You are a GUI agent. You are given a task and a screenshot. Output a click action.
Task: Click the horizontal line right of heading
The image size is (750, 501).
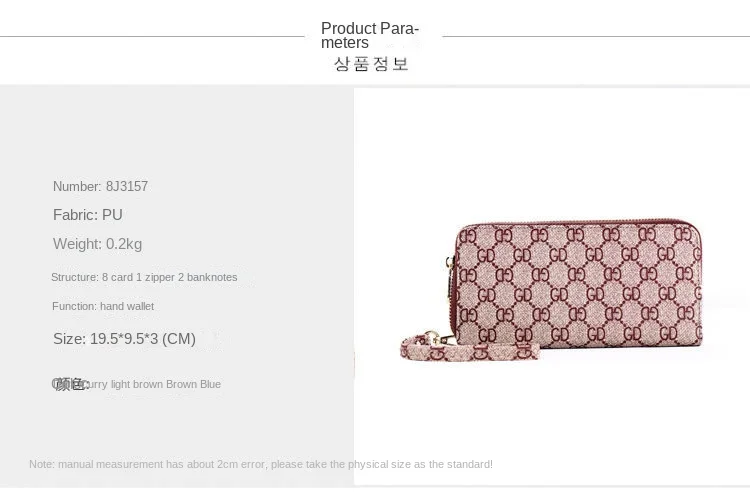tap(595, 37)
